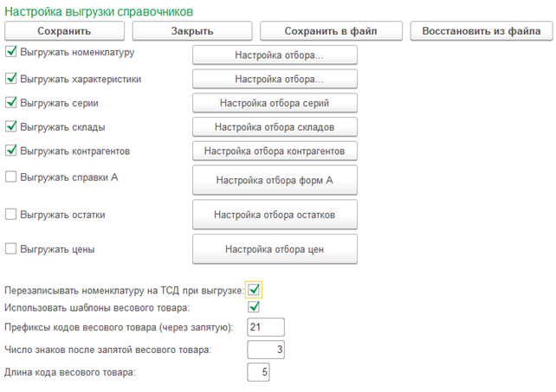Open Настройка отбора контрагентов
Screen dimensions: 556x392
click(275, 151)
